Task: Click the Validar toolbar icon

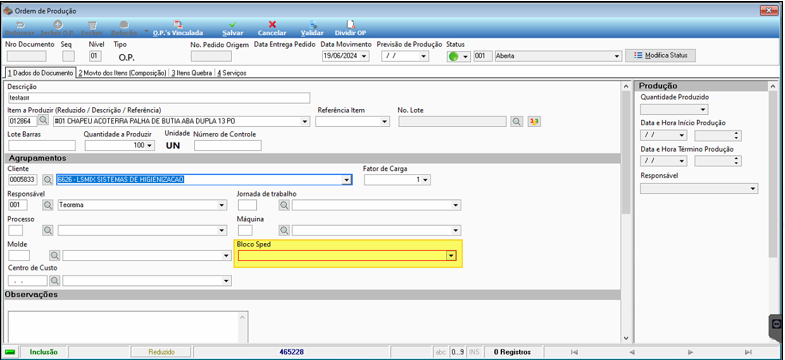Action: pyautogui.click(x=312, y=24)
